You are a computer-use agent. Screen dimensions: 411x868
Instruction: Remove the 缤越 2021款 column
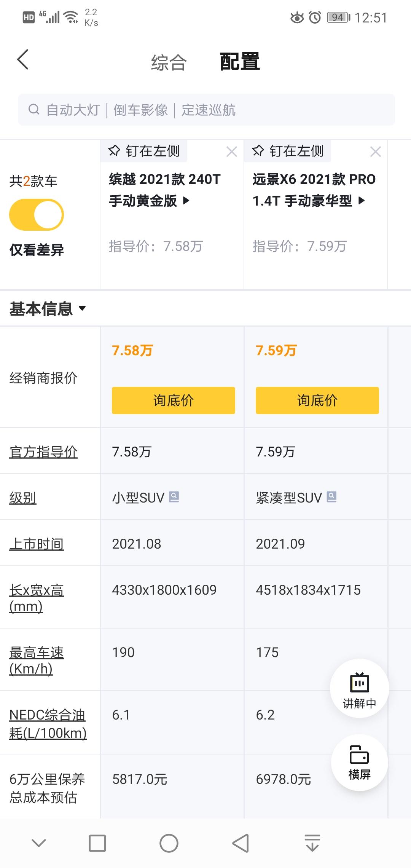coord(232,152)
